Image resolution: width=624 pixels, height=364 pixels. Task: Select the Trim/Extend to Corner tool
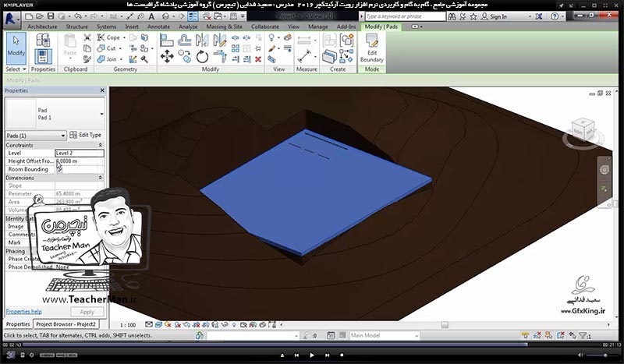click(x=220, y=56)
